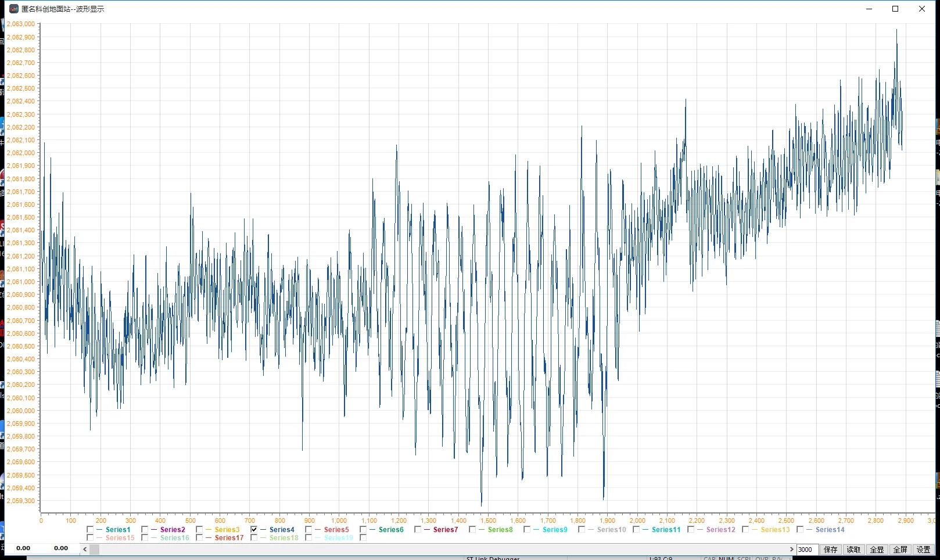This screenshot has height=560, width=940.
Task: Click the 保存 (Save) button
Action: 831,550
